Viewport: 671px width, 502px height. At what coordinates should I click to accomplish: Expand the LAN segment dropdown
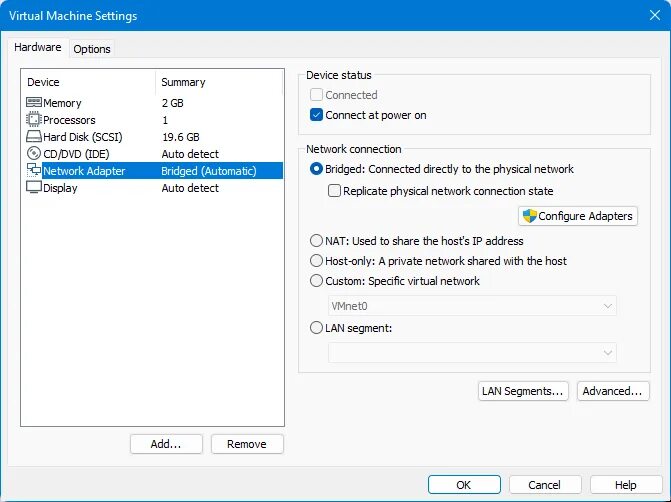[x=472, y=353]
